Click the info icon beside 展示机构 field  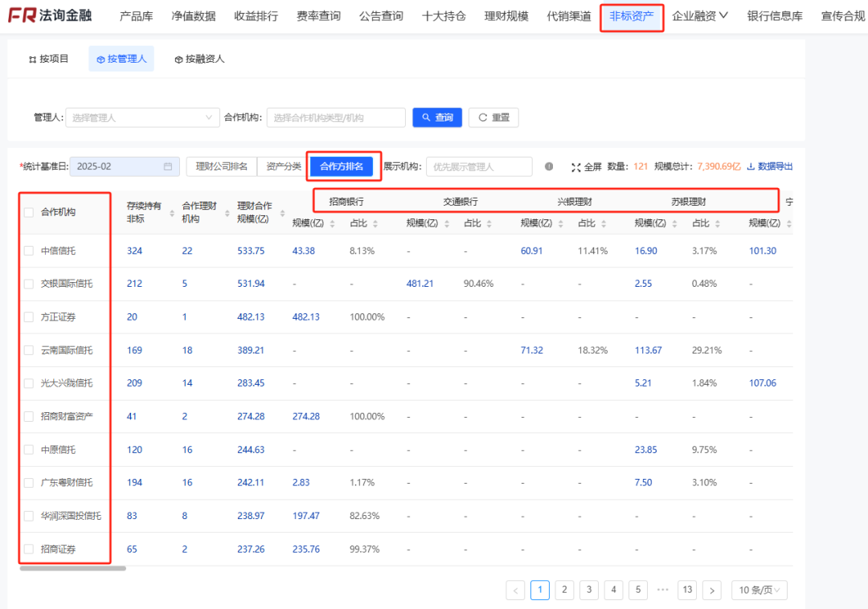point(550,166)
